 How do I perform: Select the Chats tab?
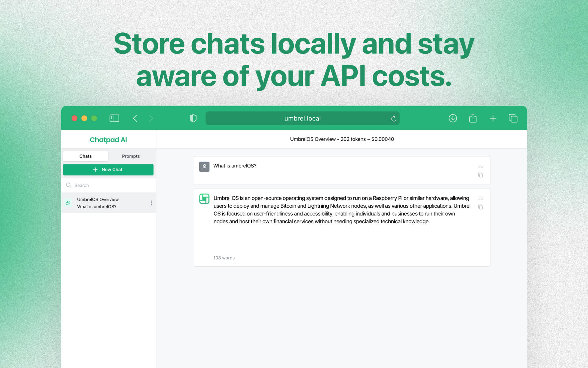pyautogui.click(x=85, y=156)
